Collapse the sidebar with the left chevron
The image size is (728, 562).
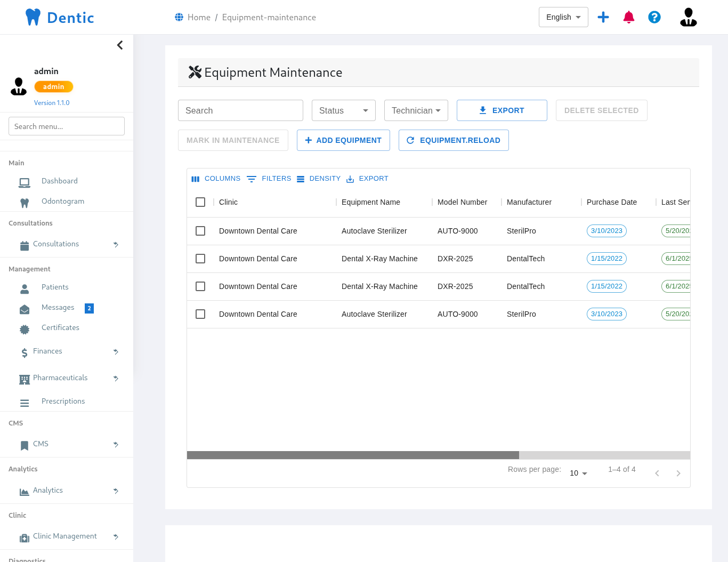[120, 45]
